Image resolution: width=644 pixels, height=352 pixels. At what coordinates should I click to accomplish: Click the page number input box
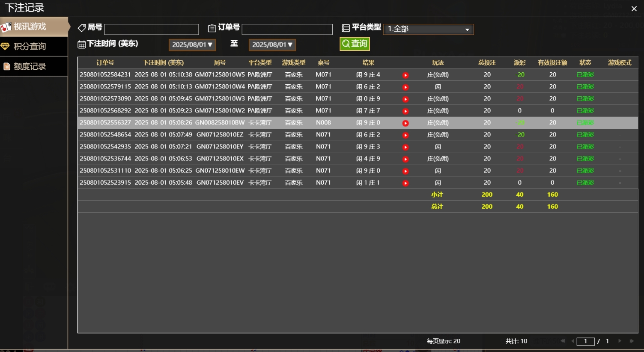pyautogui.click(x=585, y=341)
